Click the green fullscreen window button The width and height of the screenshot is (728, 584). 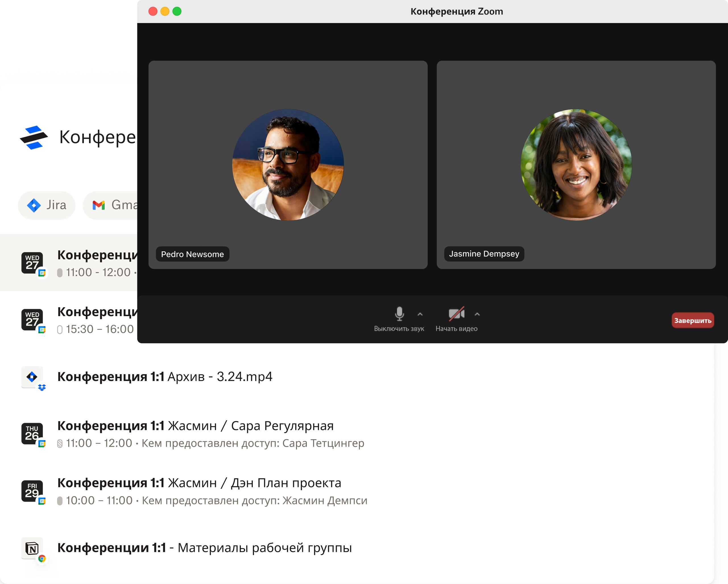[x=177, y=11]
